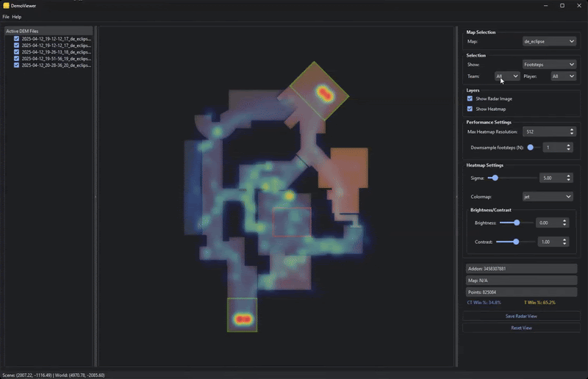Screen dimensions: 588x379
Task: Click the red hotspot in the top green-outlined spawn area
Action: click(x=325, y=93)
